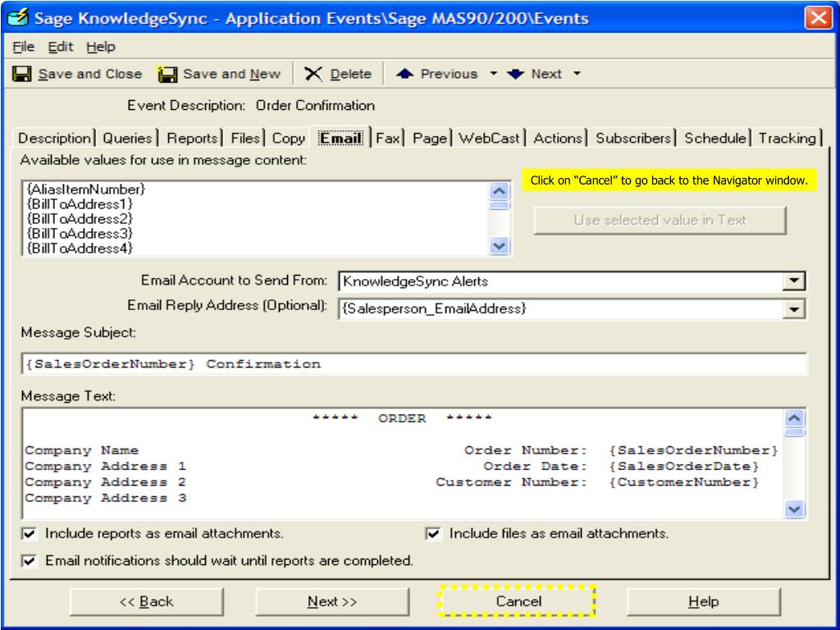This screenshot has width=840, height=630.
Task: Open the File menu
Action: 23,47
